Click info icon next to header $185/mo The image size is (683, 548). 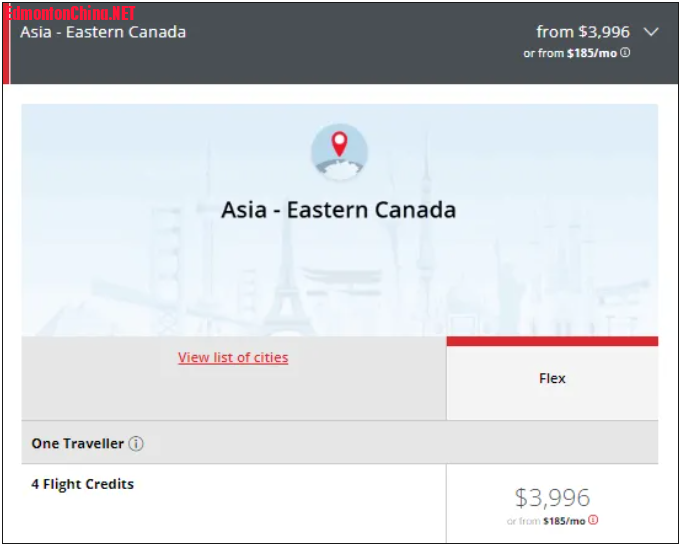coord(626,53)
